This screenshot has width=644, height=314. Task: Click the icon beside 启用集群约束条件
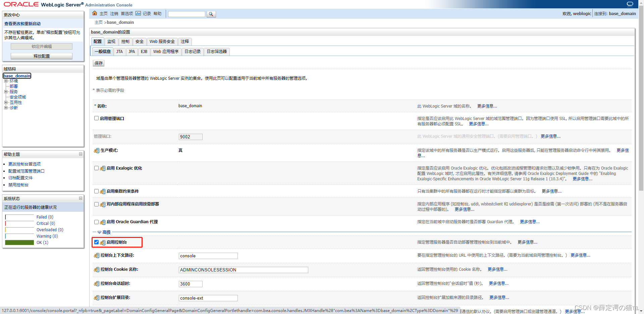pyautogui.click(x=103, y=191)
